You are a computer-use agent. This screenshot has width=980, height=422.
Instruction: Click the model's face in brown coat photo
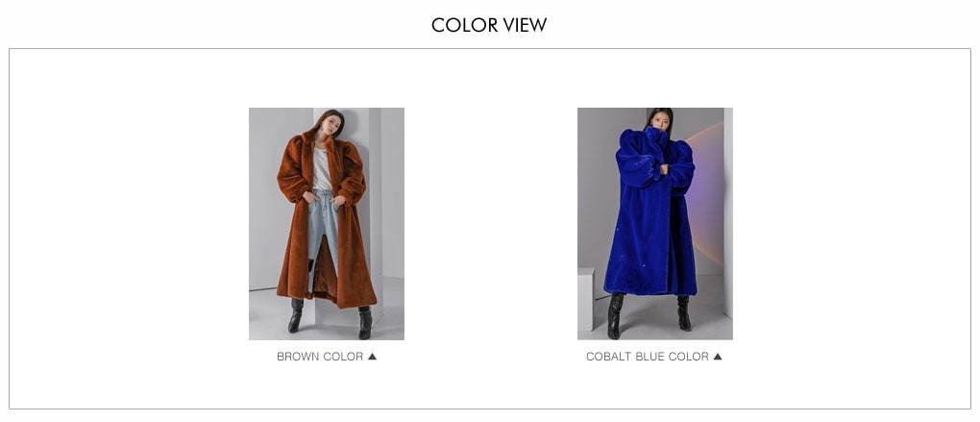(331, 124)
